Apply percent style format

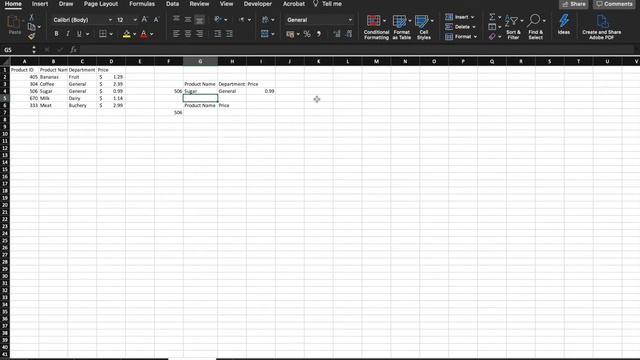pos(307,34)
